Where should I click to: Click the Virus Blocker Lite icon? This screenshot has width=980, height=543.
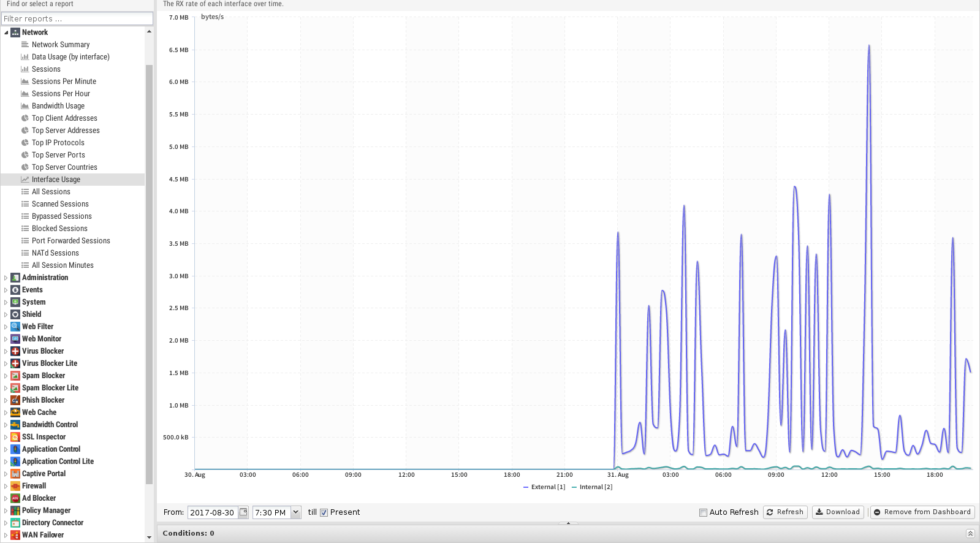pos(15,363)
